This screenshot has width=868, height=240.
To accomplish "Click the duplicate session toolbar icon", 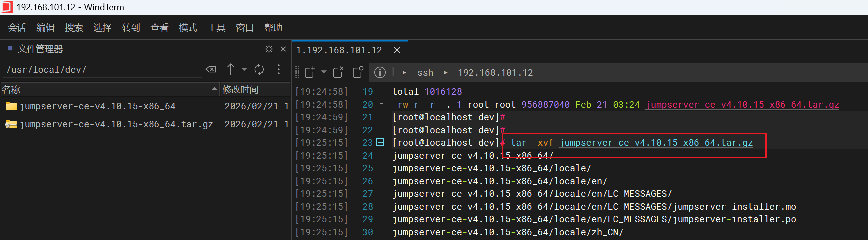I will point(358,72).
